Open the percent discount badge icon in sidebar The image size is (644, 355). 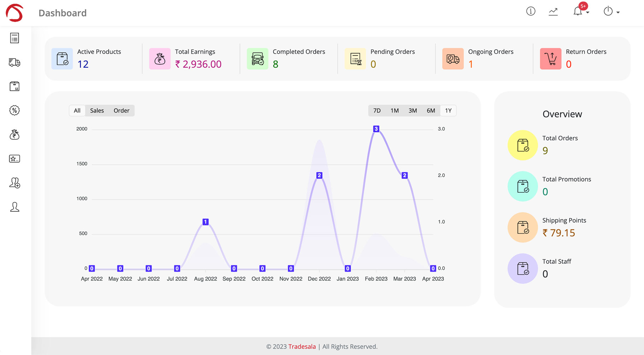(14, 110)
